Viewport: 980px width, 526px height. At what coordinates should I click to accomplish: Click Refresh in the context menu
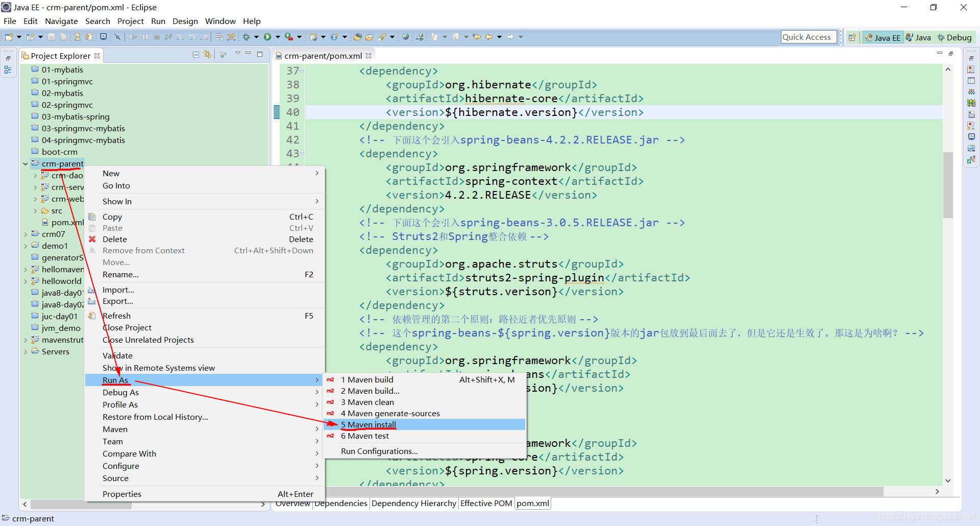point(204,316)
